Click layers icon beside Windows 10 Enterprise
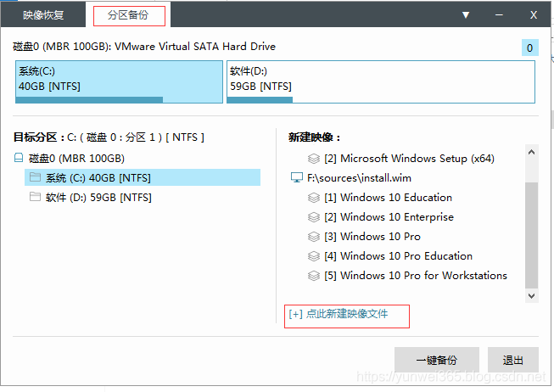 coord(313,216)
